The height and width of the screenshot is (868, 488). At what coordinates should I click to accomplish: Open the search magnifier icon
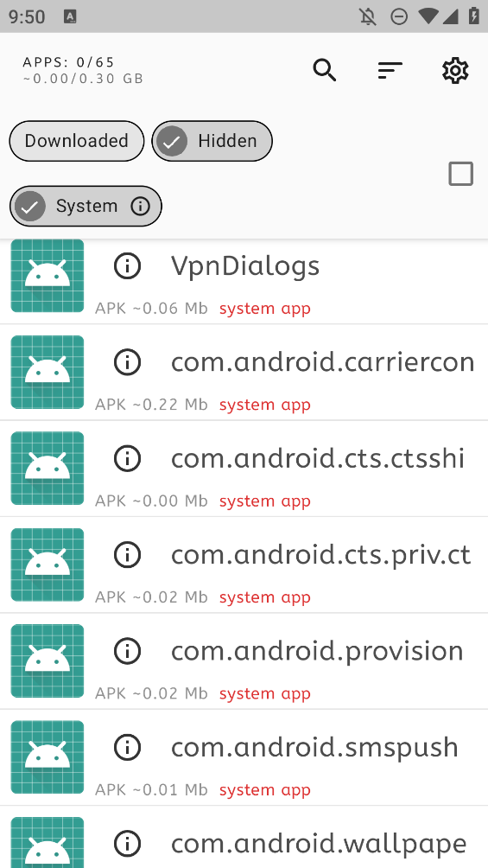point(324,70)
